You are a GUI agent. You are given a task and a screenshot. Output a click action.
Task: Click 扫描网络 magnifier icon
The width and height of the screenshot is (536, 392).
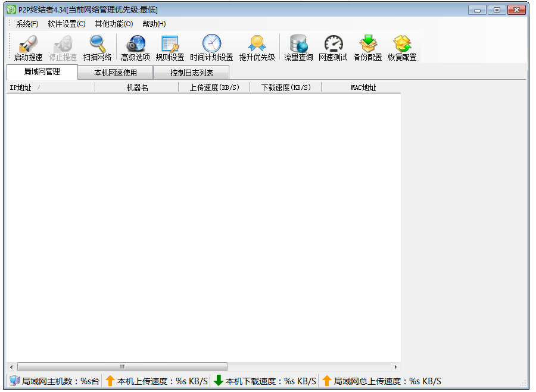(98, 43)
